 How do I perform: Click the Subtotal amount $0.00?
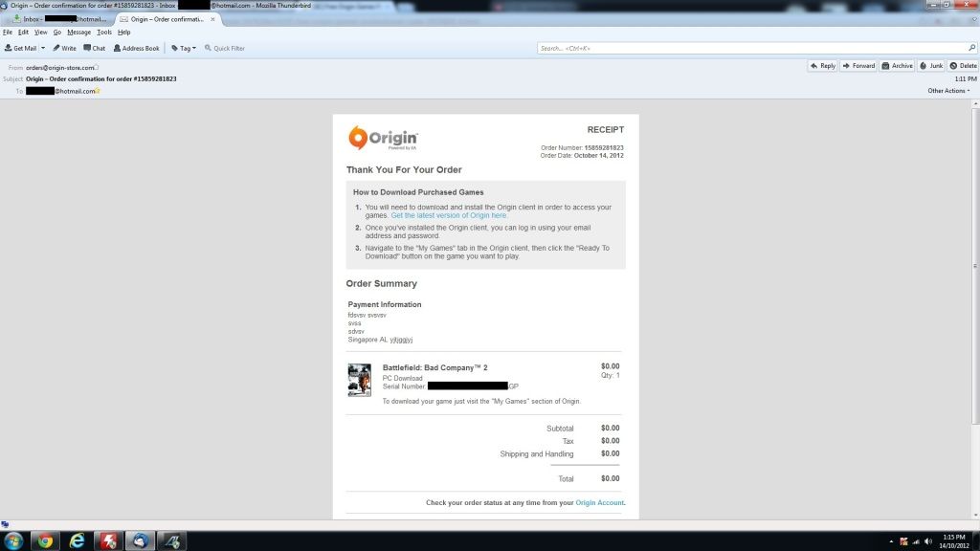610,429
